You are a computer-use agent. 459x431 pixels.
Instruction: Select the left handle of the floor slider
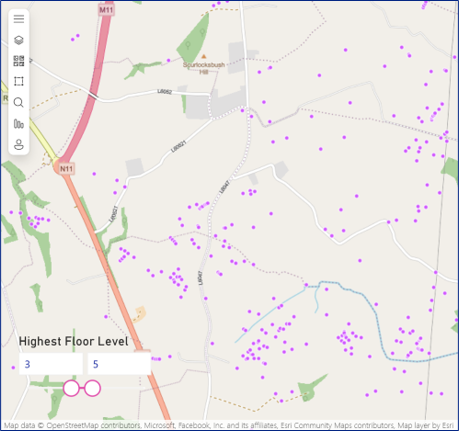pyautogui.click(x=71, y=388)
